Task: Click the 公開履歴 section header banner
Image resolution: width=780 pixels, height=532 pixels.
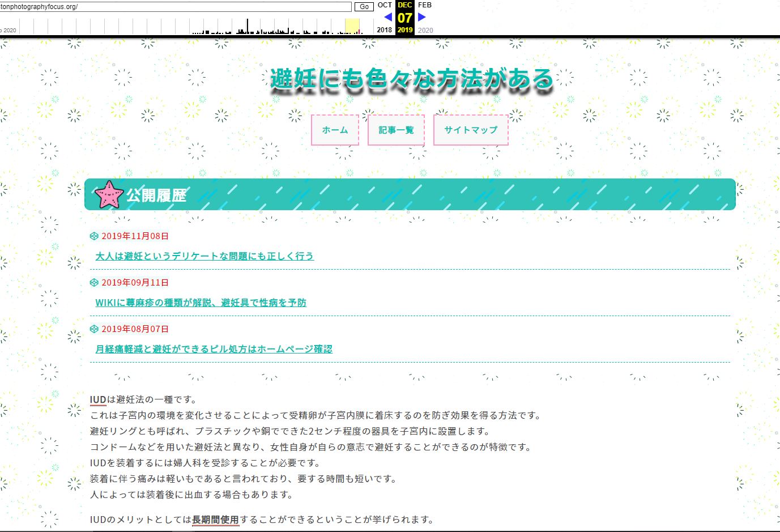Action: point(410,195)
